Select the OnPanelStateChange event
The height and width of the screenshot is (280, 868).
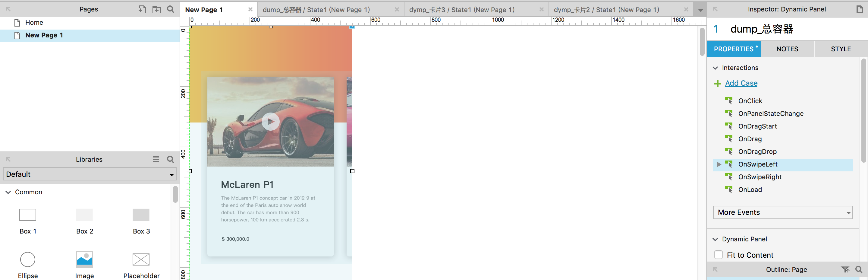[771, 114]
